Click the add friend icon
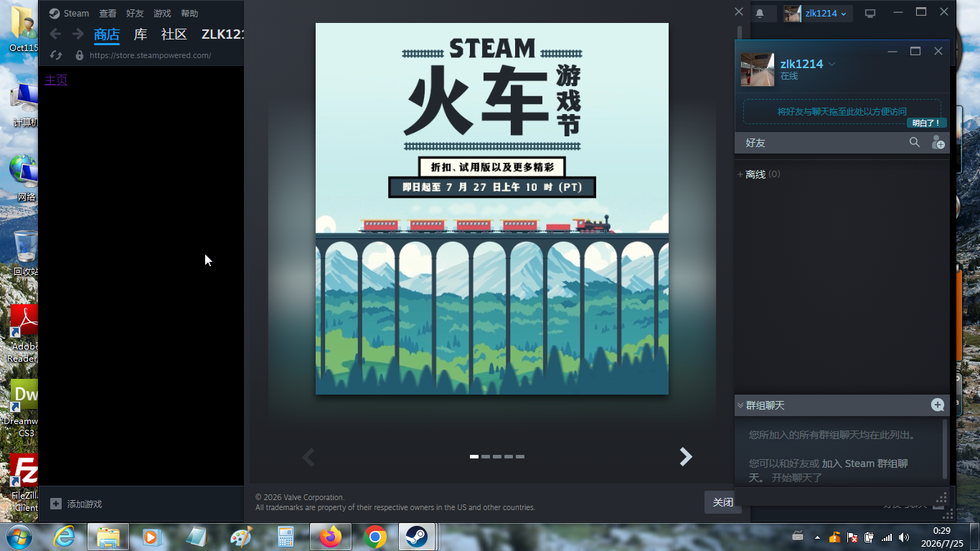The width and height of the screenshot is (980, 551). coord(938,143)
